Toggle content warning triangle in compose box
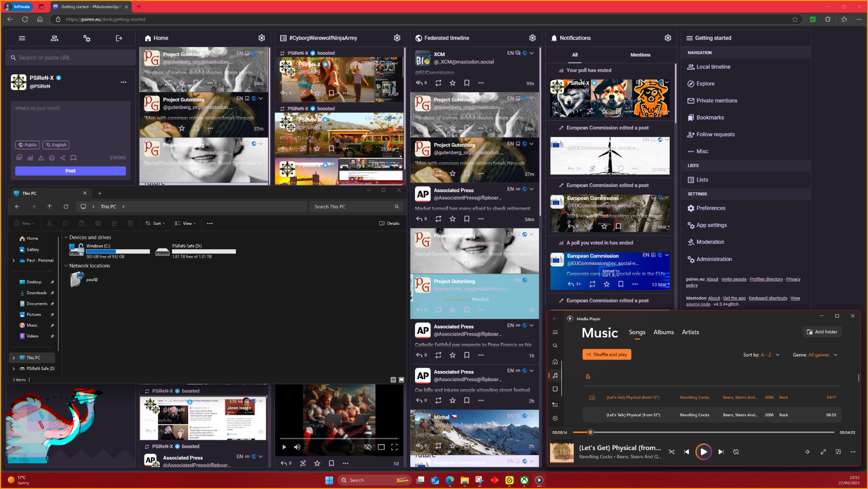The width and height of the screenshot is (868, 489). pyautogui.click(x=41, y=158)
